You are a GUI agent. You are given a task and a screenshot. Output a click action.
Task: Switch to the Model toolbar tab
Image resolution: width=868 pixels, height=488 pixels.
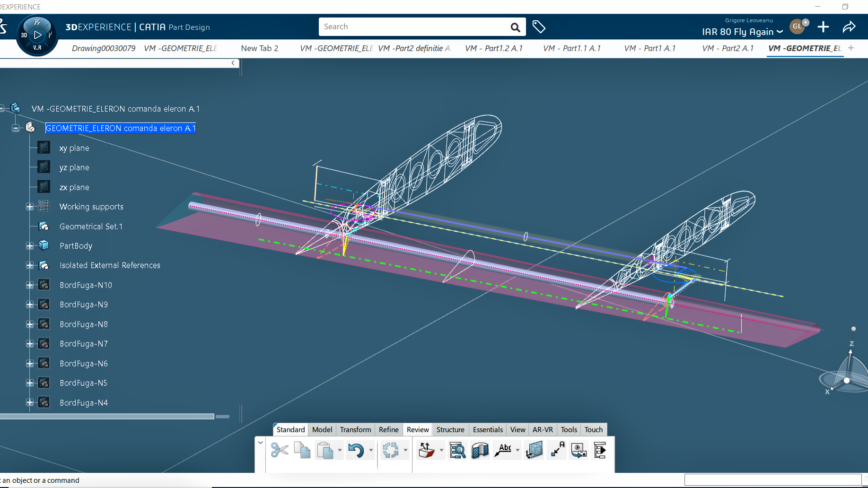(322, 429)
